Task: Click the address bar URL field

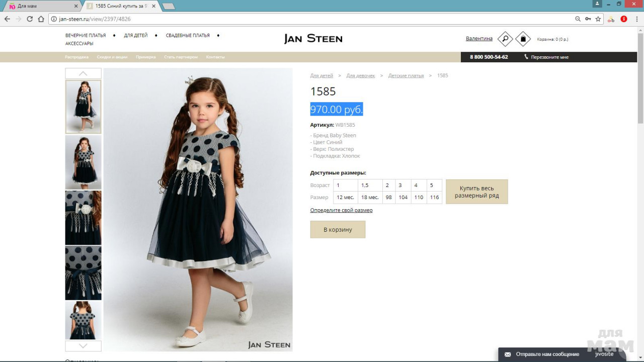Action: coord(302,19)
